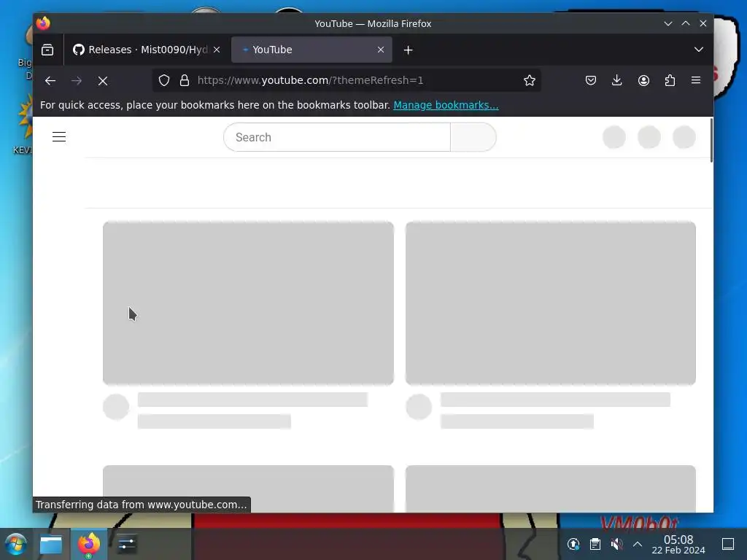Open a new tab with the plus button
Viewport: 747px width, 560px height.
(409, 50)
